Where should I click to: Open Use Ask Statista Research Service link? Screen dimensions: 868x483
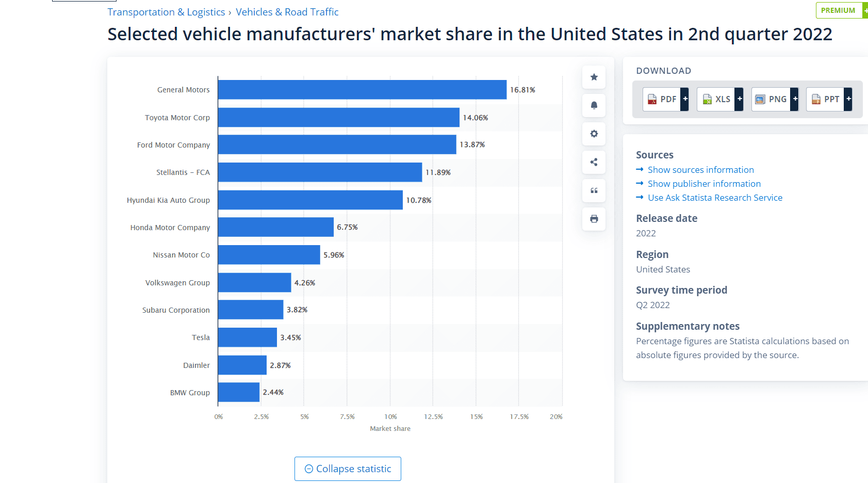(715, 198)
